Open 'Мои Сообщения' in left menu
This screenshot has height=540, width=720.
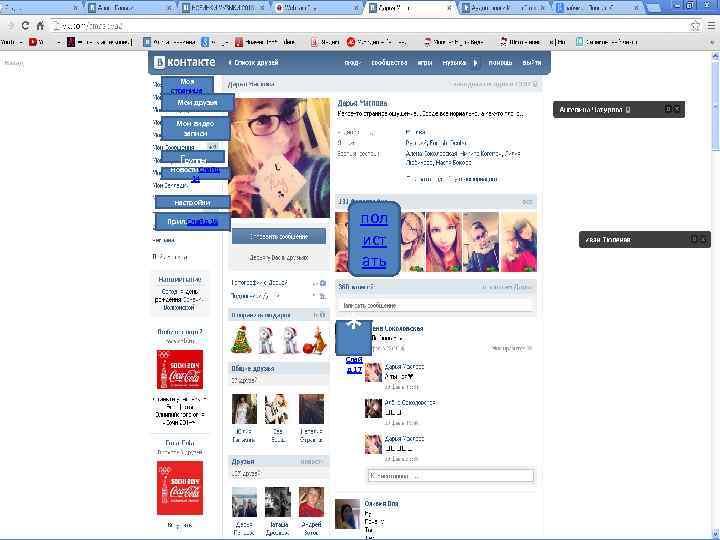coord(174,147)
